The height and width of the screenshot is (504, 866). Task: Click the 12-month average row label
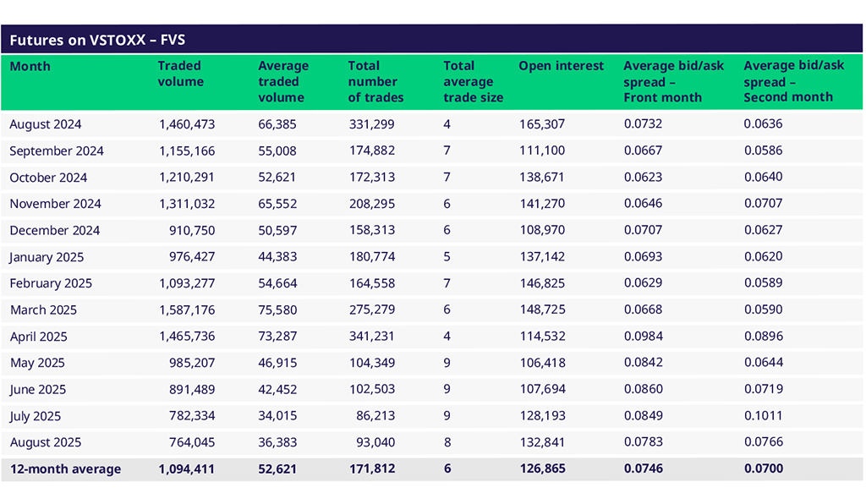click(x=65, y=469)
